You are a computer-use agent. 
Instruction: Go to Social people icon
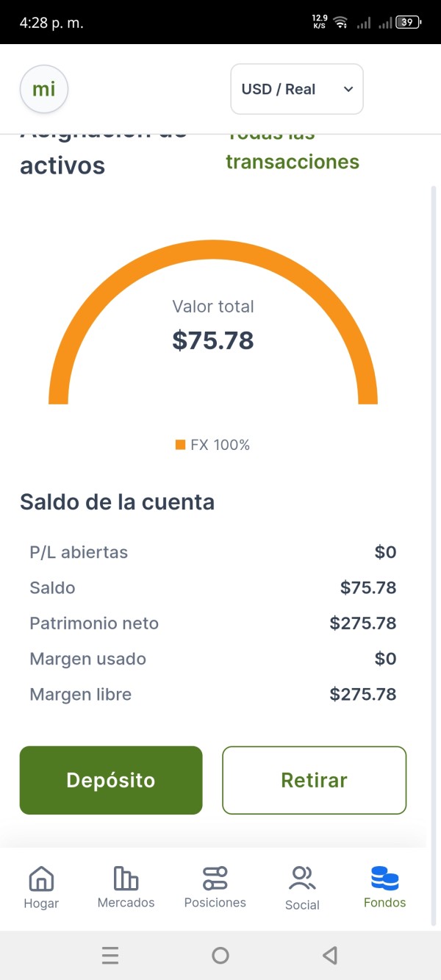[302, 878]
